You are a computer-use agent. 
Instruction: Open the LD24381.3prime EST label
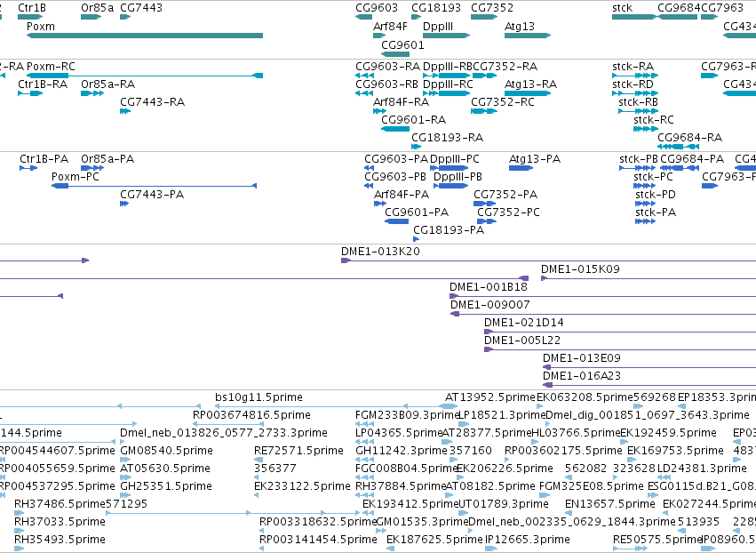coord(702,469)
